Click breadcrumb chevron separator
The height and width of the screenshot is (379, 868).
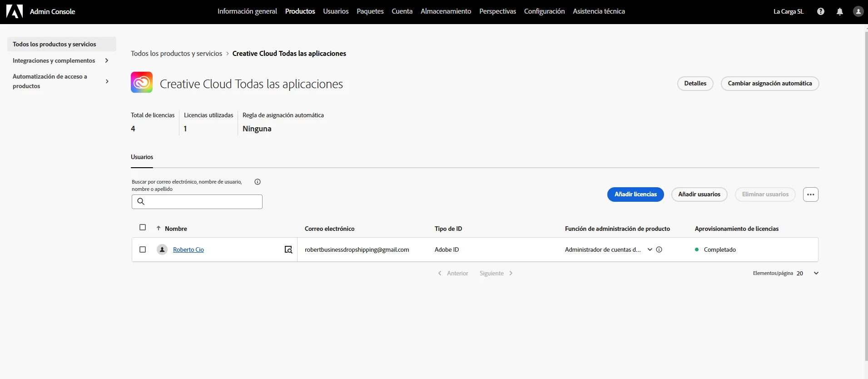[228, 54]
